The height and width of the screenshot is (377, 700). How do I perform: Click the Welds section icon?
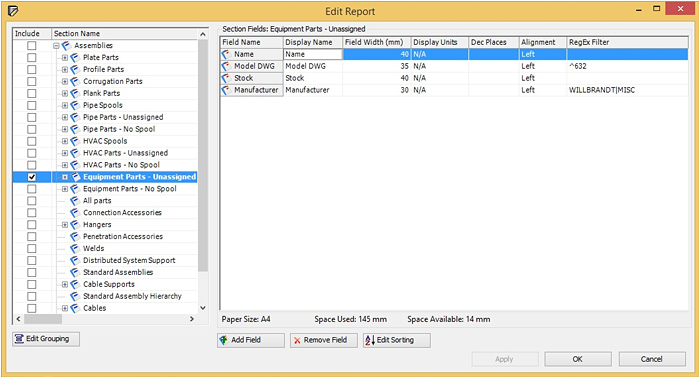(x=75, y=248)
